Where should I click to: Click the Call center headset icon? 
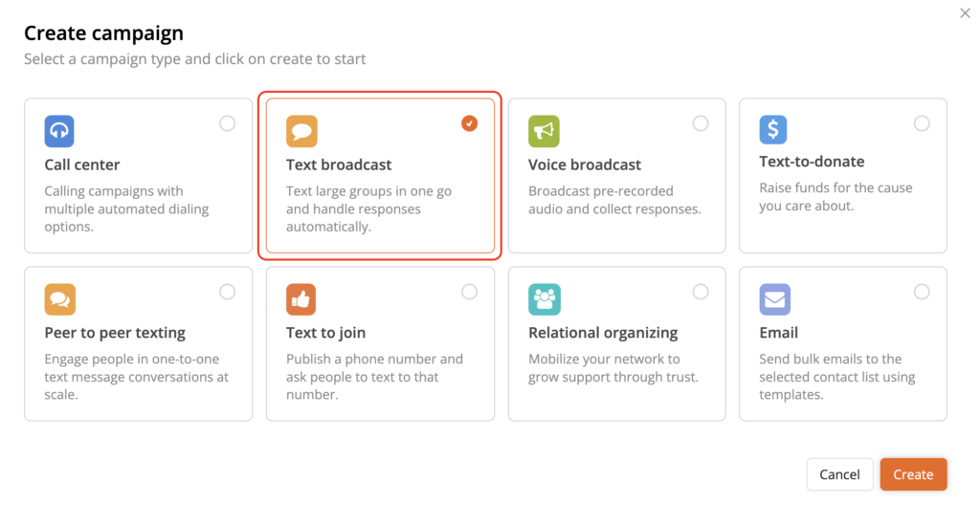(x=59, y=131)
